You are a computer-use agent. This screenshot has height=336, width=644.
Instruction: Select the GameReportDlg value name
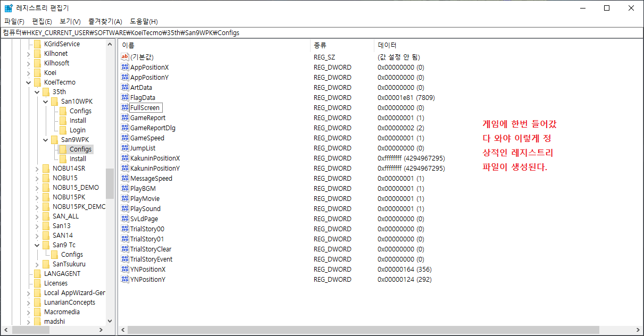point(153,128)
